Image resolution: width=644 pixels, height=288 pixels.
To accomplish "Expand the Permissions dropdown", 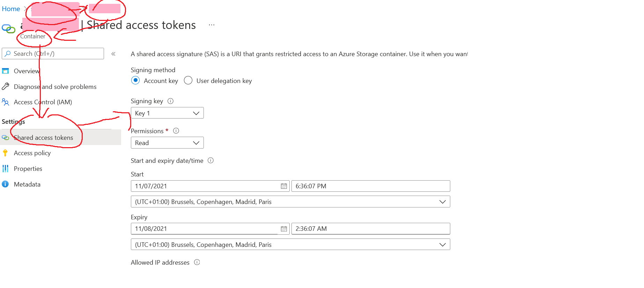I will 167,143.
